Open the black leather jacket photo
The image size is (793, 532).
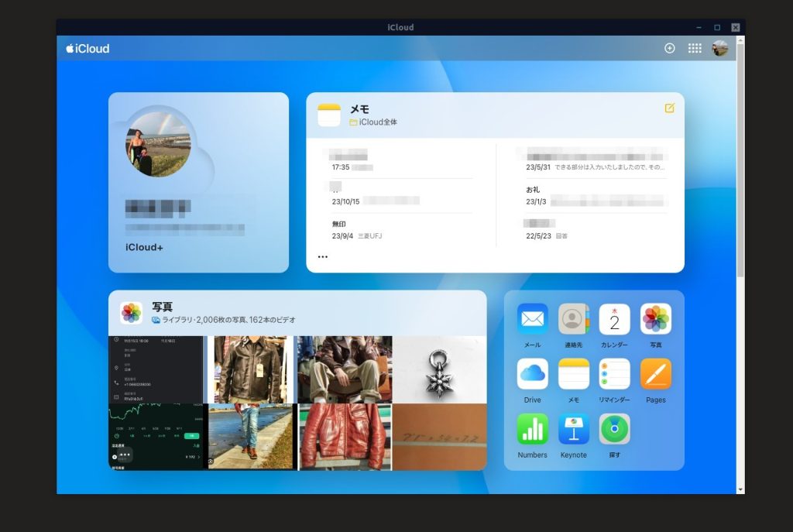tap(250, 369)
